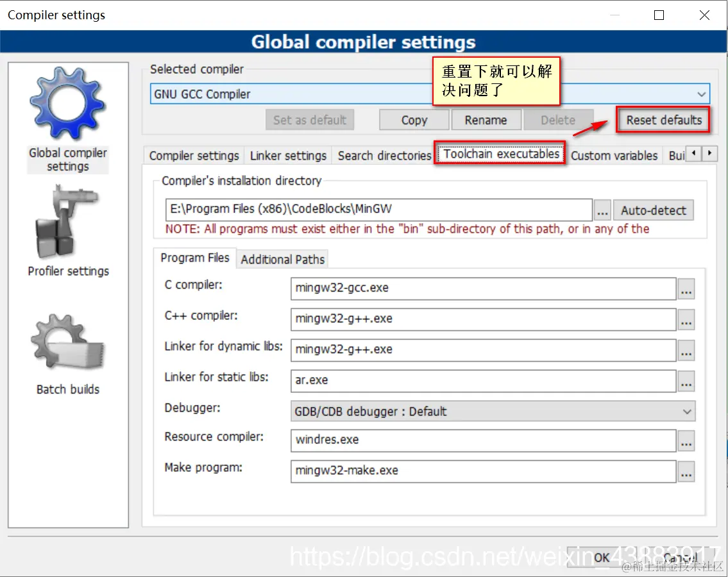Open Batch builds gear icon
The height and width of the screenshot is (577, 728).
point(68,342)
